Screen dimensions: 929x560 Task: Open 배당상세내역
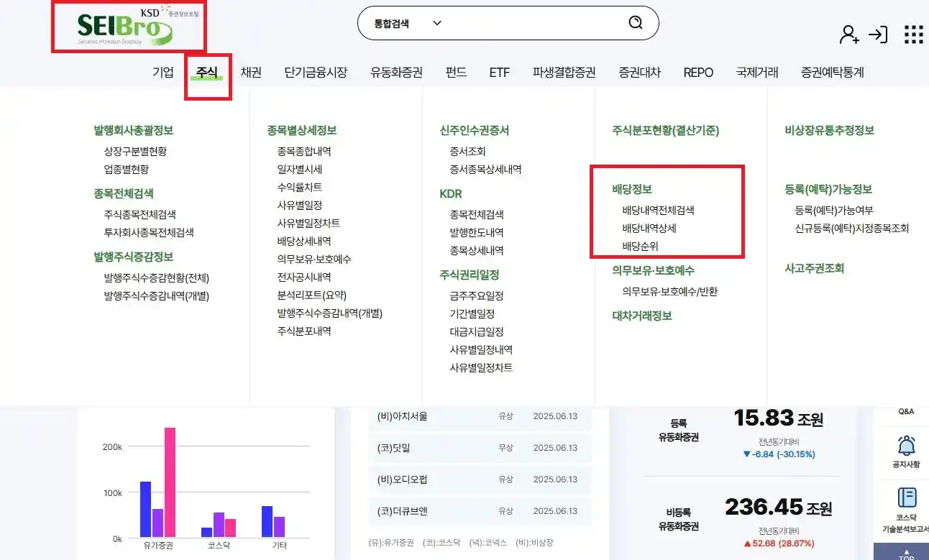tap(304, 241)
